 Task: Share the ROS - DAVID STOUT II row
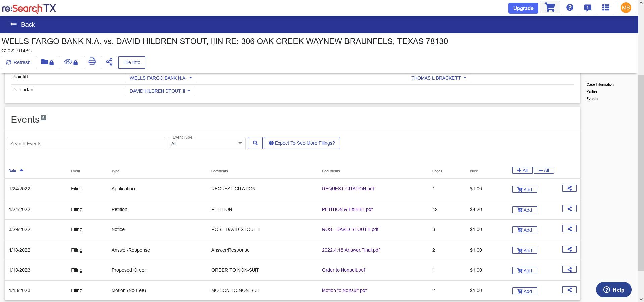tap(570, 229)
